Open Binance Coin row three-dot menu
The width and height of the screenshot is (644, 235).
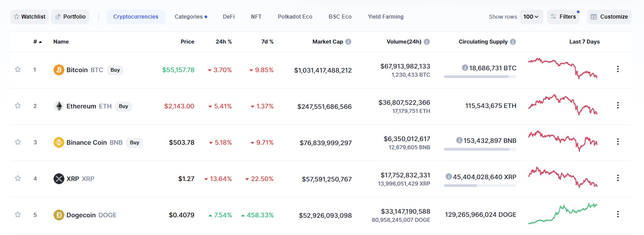[x=618, y=142]
